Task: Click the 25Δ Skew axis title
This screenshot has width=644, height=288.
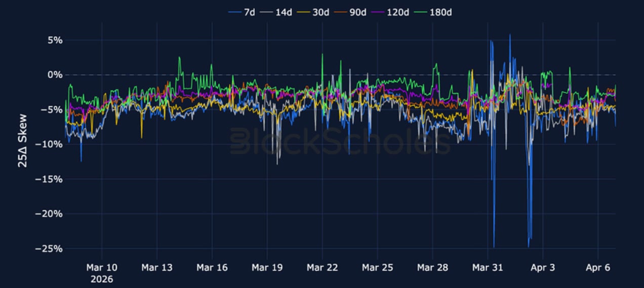Action: coord(23,144)
